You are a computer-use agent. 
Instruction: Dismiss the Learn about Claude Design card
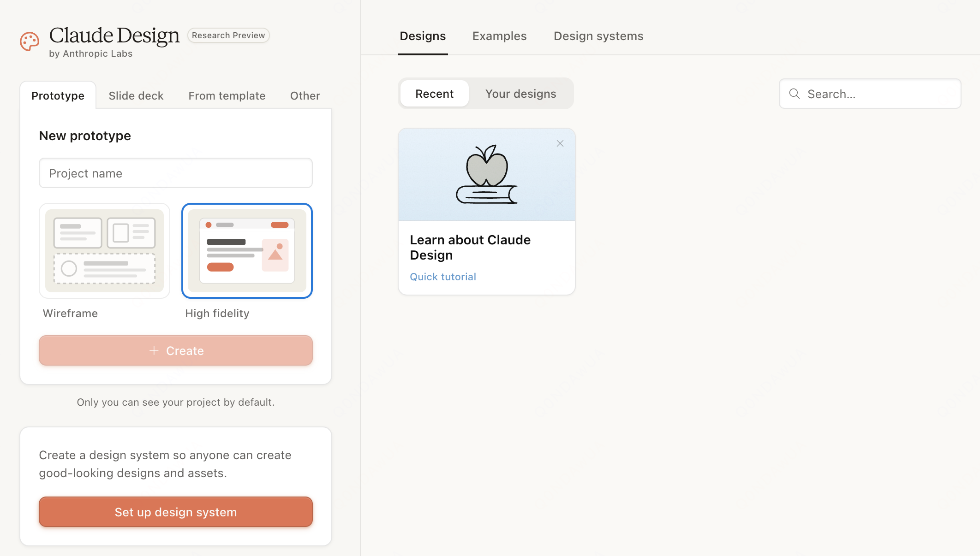pos(560,143)
